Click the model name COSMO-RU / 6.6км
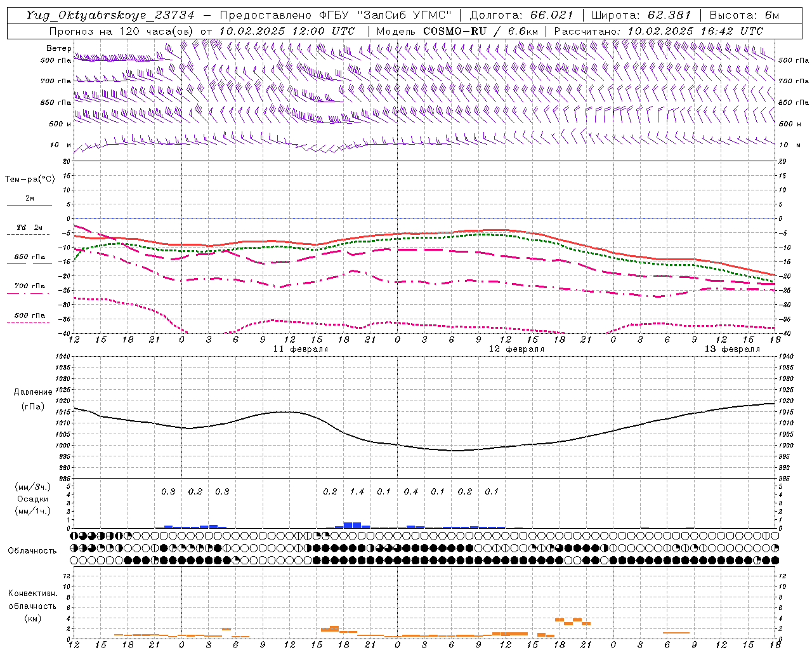The height and width of the screenshot is (650, 812). (480, 30)
